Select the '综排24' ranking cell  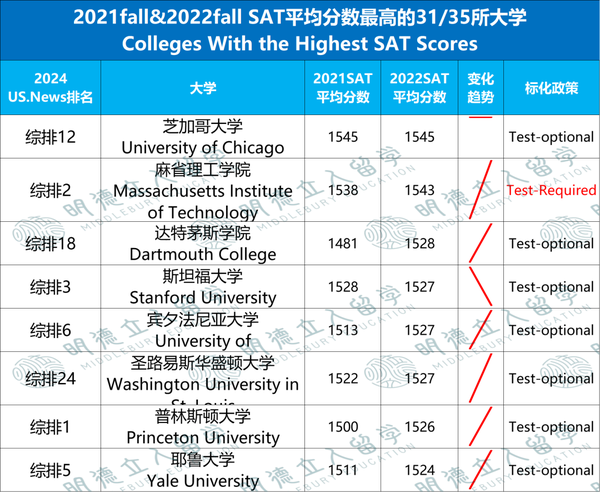(x=51, y=378)
